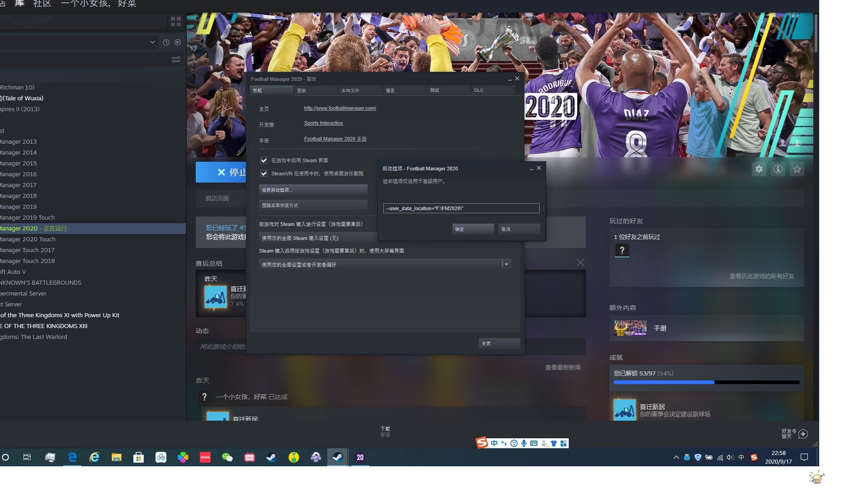Open the advanced filters slider icon

[x=176, y=59]
